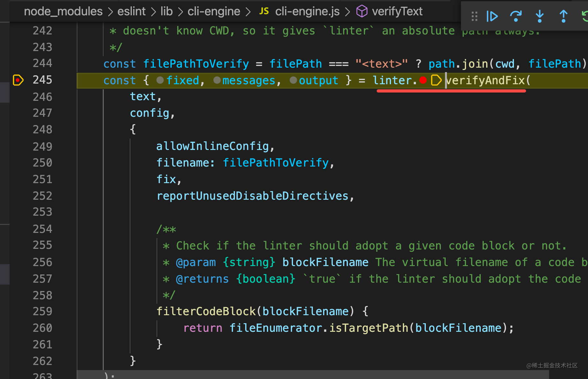This screenshot has height=379, width=588.
Task: Click the linter identifier on line 245
Action: point(392,80)
